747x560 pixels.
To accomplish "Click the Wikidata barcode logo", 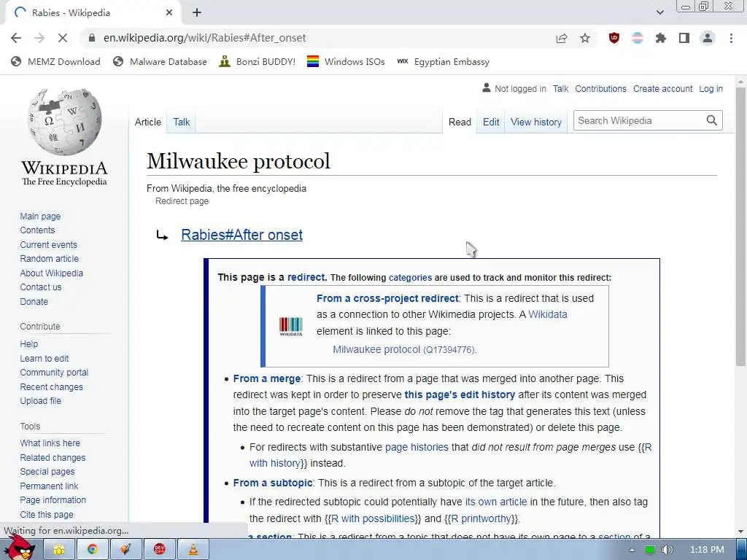I will point(290,327).
